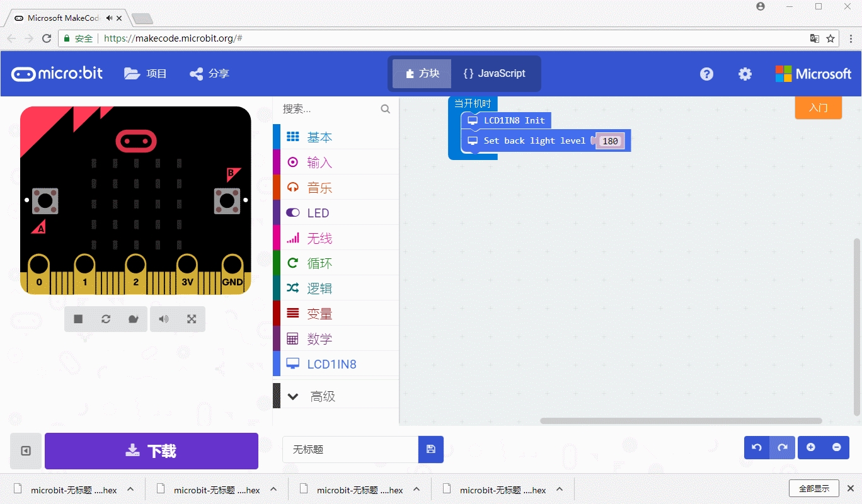Viewport: 862px width, 504px height.
Task: Toggle slow-motion mode in simulator
Action: 133,319
